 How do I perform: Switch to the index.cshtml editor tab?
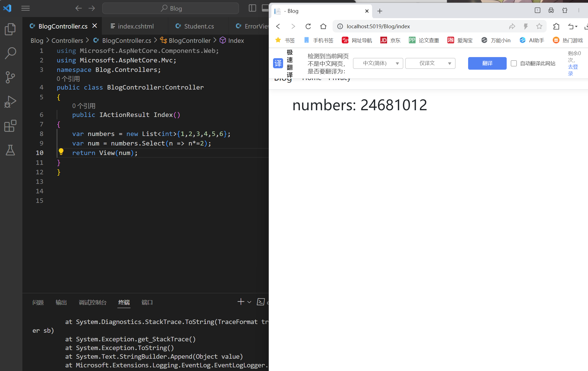(136, 26)
